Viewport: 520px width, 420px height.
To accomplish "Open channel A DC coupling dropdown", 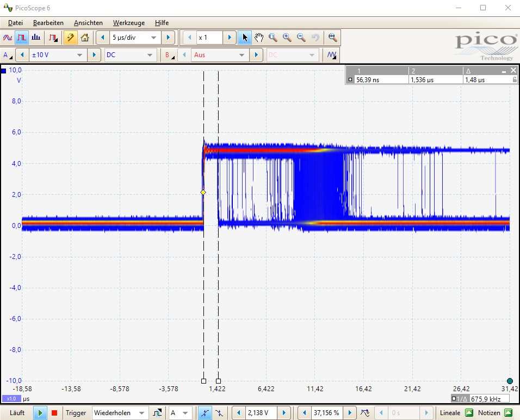I will click(130, 55).
